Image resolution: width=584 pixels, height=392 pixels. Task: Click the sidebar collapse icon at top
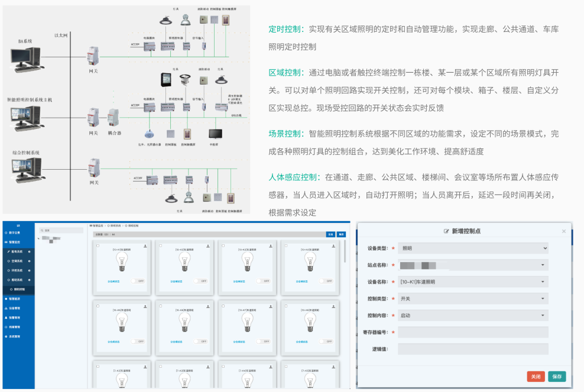click(18, 226)
